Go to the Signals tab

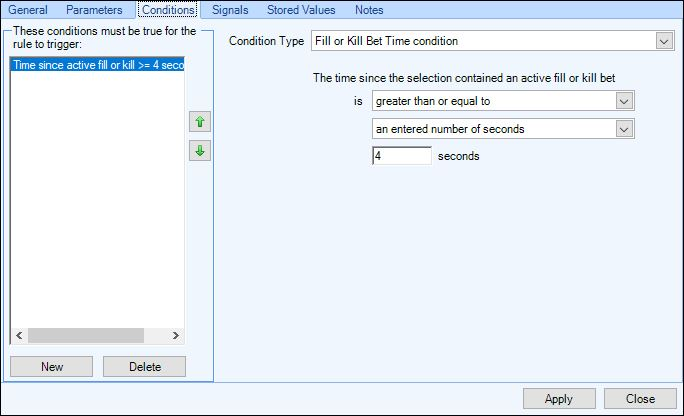(x=230, y=10)
